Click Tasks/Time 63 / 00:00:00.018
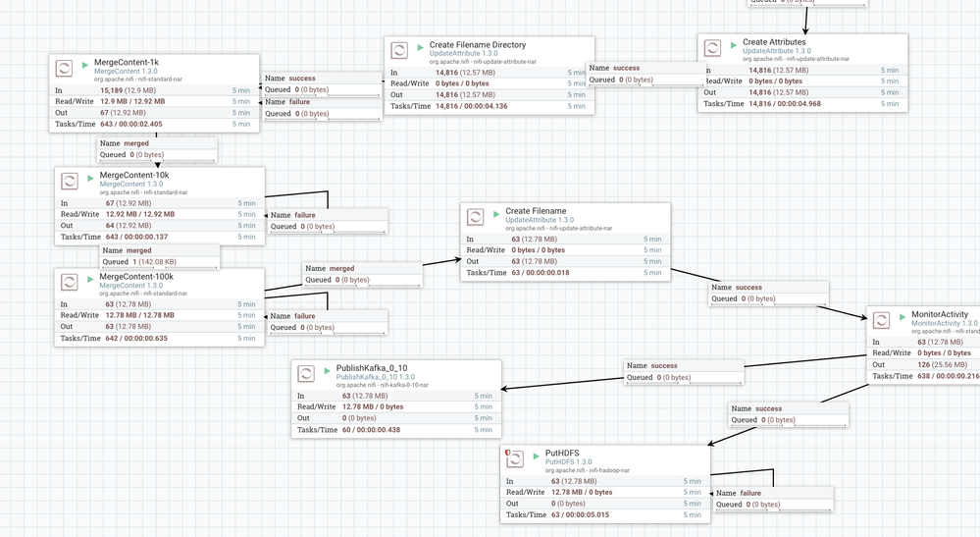980x537 pixels. pos(541,273)
